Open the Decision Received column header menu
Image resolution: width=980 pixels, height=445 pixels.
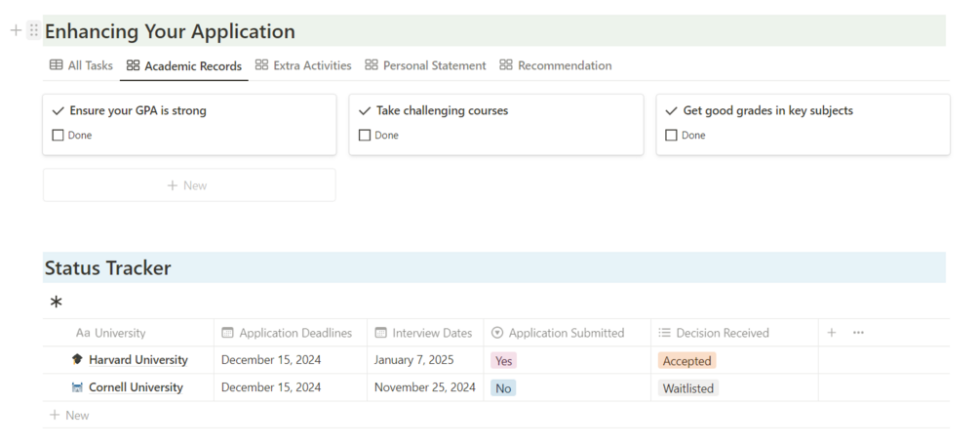[722, 333]
